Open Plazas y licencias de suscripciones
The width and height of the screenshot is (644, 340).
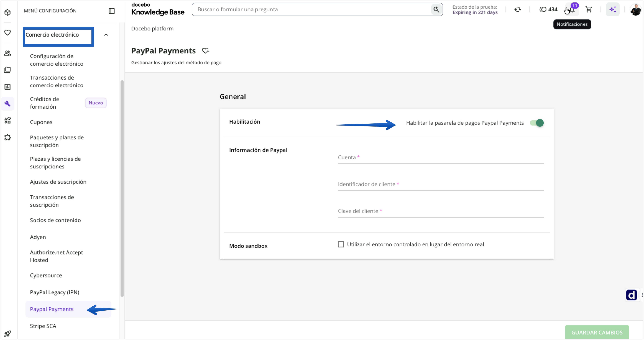click(x=55, y=163)
